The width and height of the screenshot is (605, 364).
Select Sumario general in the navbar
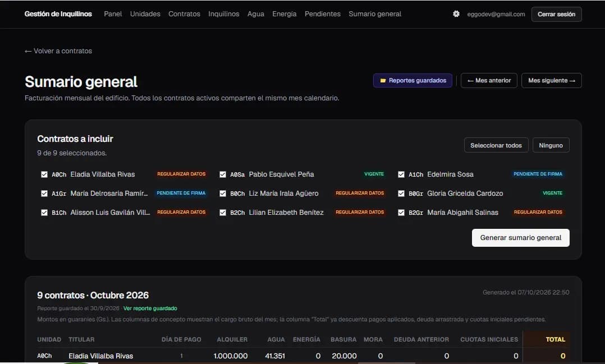point(375,14)
